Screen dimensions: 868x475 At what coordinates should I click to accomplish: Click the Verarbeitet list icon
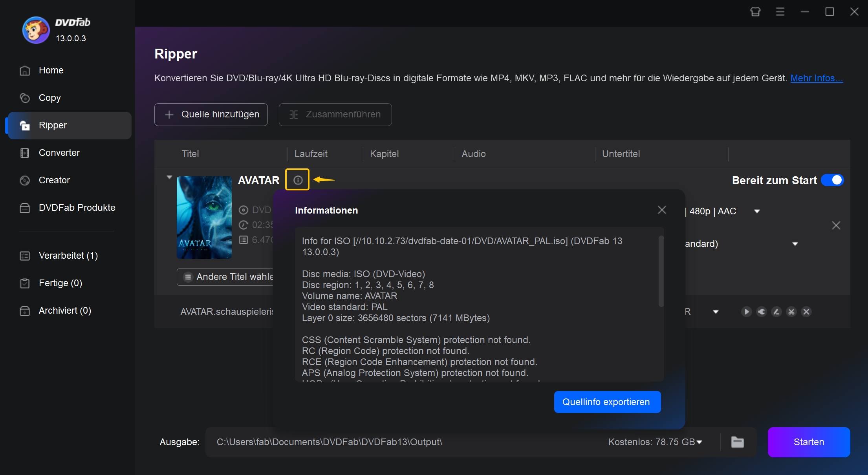pos(25,256)
